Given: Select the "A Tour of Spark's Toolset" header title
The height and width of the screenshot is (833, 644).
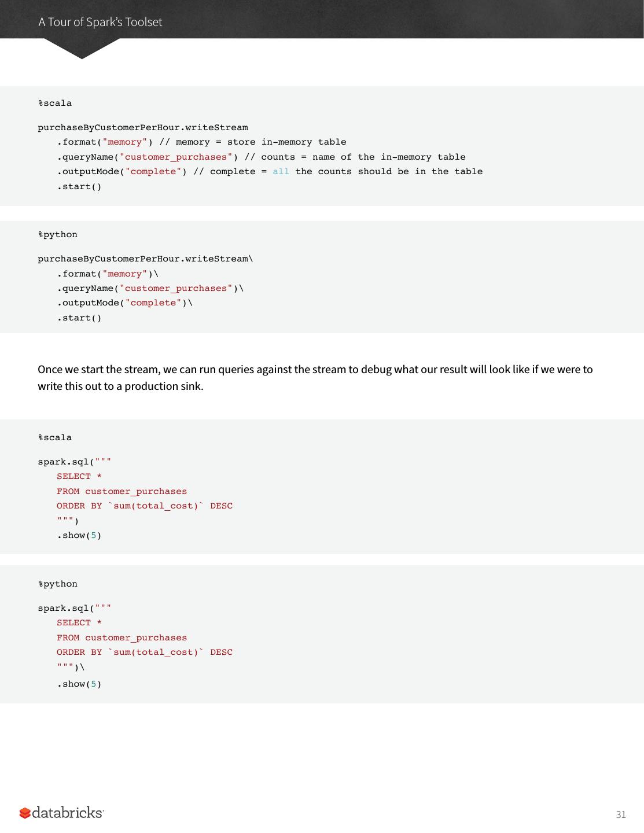Looking at the screenshot, I should pos(100,22).
